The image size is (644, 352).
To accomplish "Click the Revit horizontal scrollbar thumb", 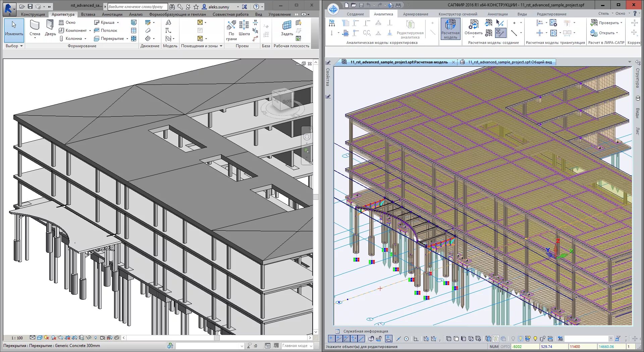I will (217, 338).
